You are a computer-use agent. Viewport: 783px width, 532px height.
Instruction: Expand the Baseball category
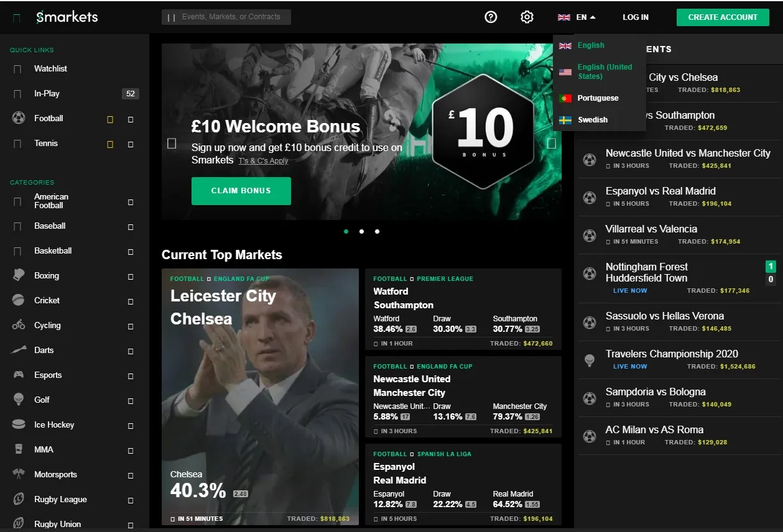pos(131,227)
